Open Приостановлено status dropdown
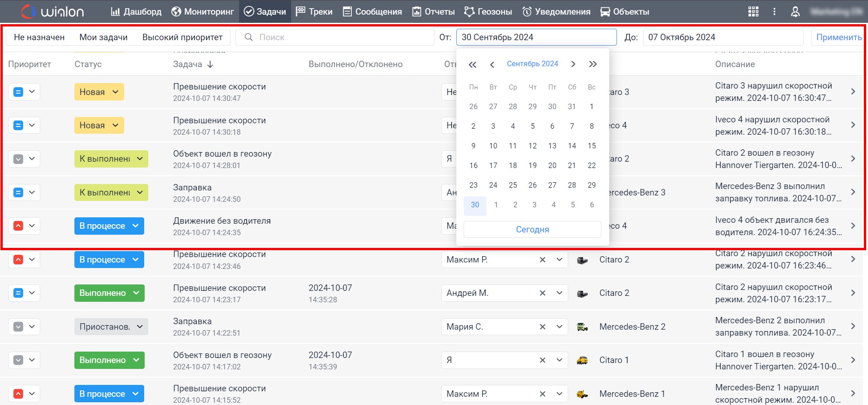The height and width of the screenshot is (405, 868). 111,326
